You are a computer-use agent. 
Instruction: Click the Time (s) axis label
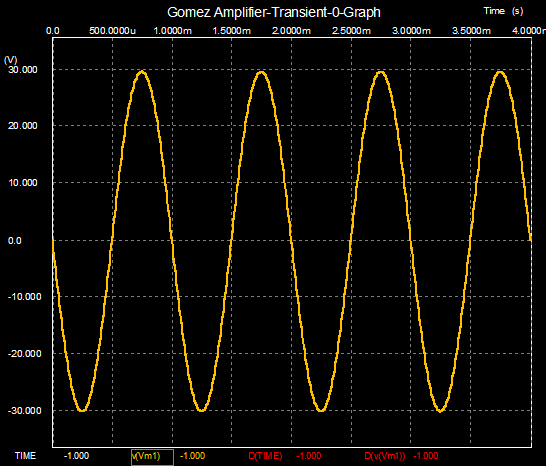pyautogui.click(x=503, y=11)
